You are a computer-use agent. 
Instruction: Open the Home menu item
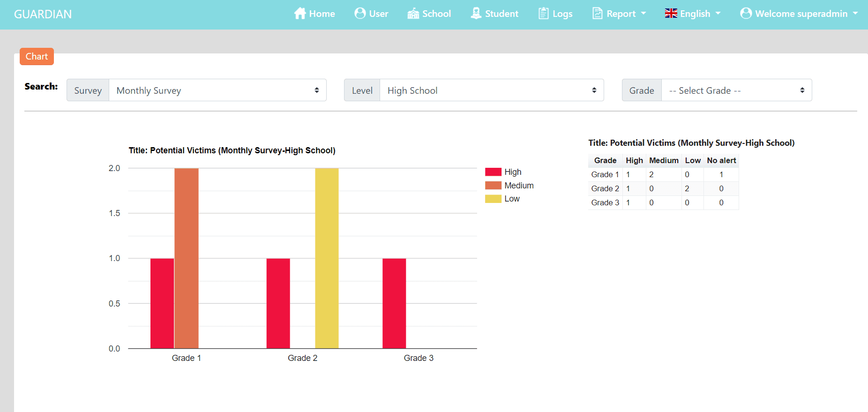[x=314, y=14]
